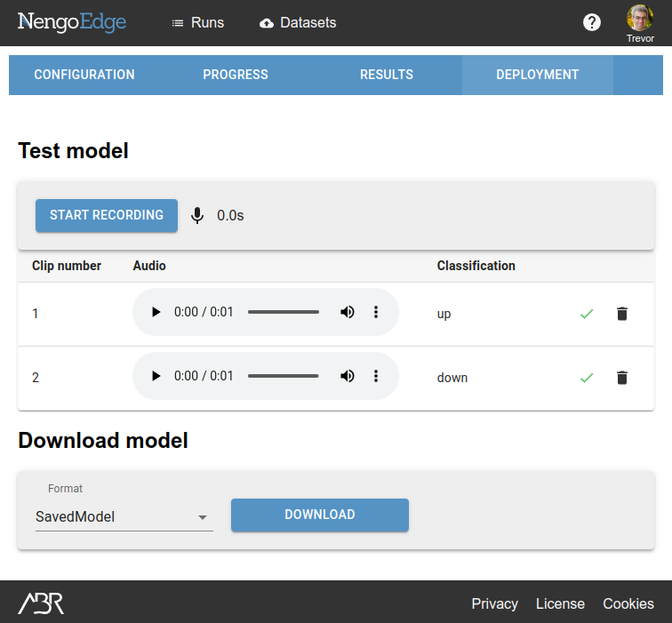Click the green checkmark for 'down' clip
The height and width of the screenshot is (623, 672).
coord(587,378)
